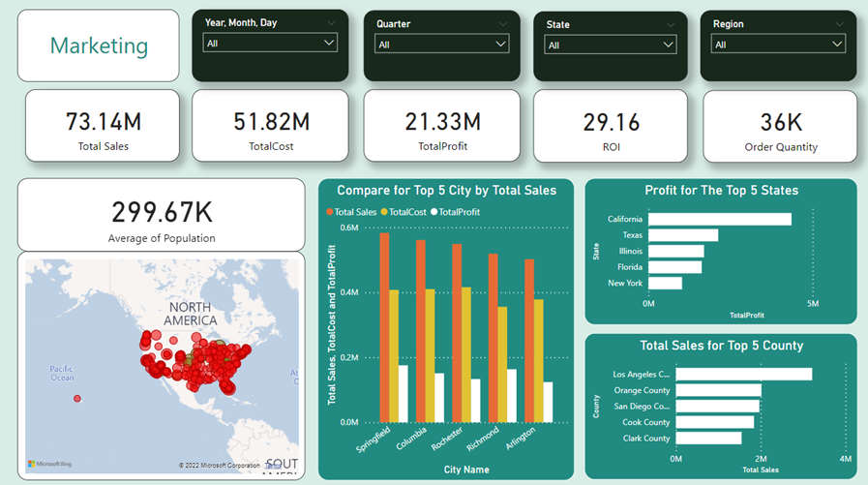
Task: Open the Year, Month, Day dropdown
Action: click(270, 43)
